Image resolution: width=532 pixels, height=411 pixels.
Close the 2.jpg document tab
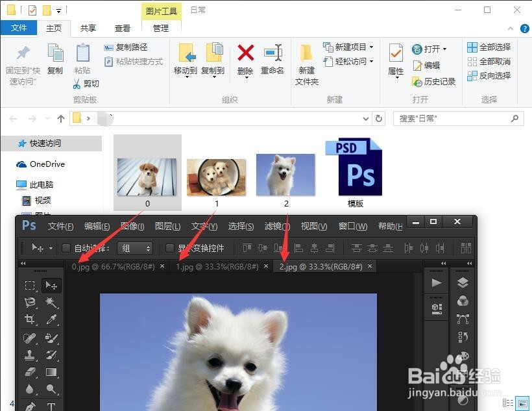(370, 266)
